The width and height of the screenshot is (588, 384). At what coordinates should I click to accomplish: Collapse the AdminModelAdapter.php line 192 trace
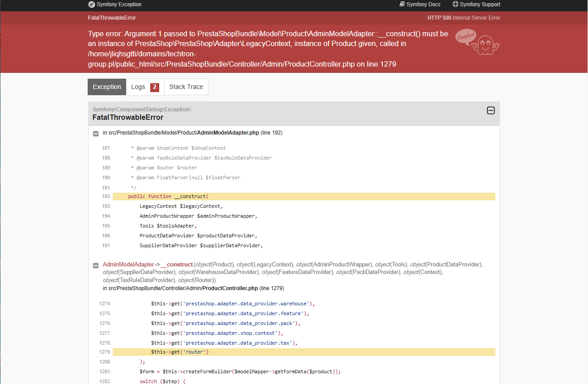coord(96,133)
